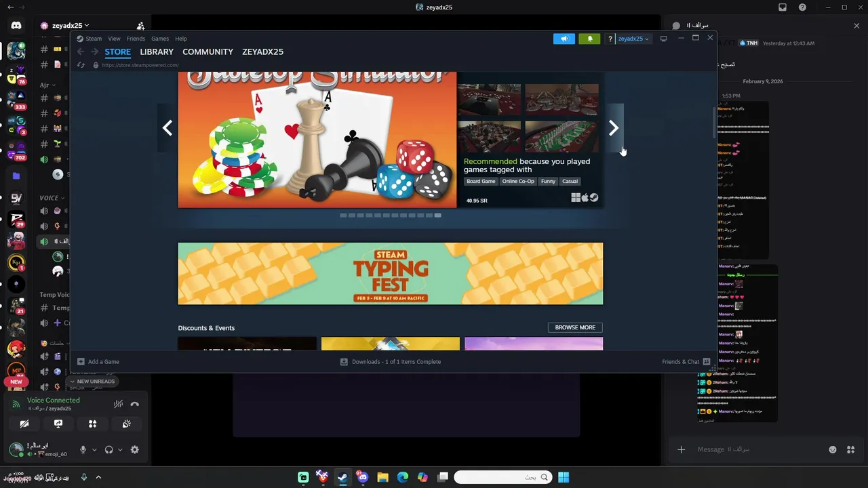Invite people to zeyadx25 server icon

140,26
